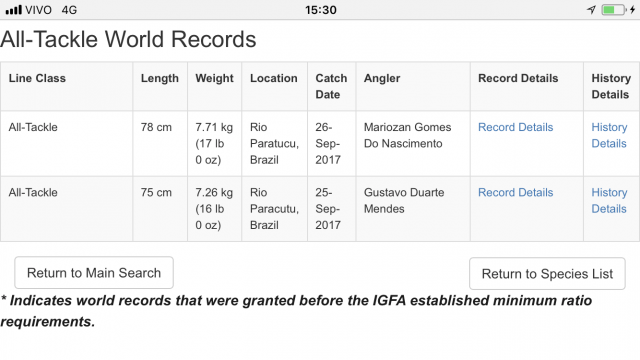640x360 pixels.
Task: Click Return to Species List button
Action: click(547, 273)
